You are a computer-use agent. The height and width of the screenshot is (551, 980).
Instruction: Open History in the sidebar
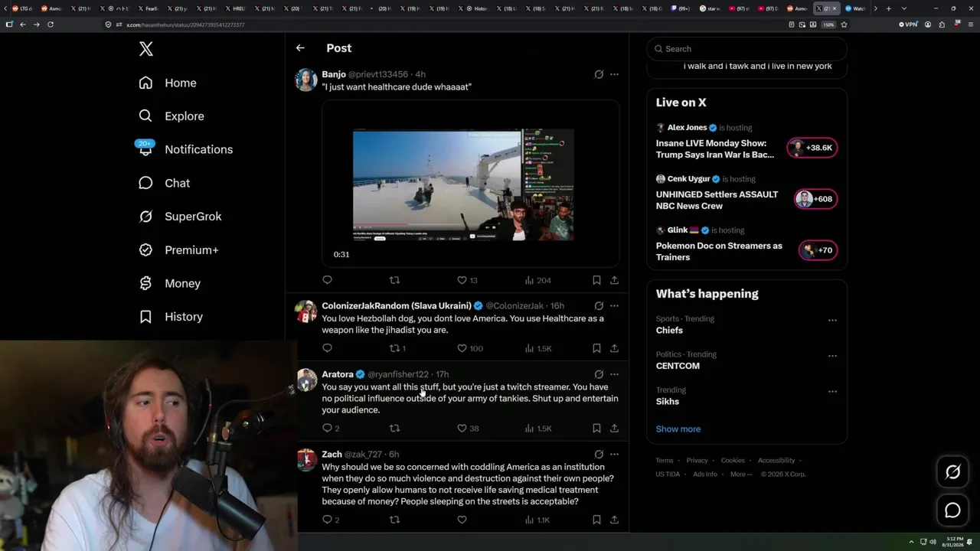pyautogui.click(x=171, y=317)
